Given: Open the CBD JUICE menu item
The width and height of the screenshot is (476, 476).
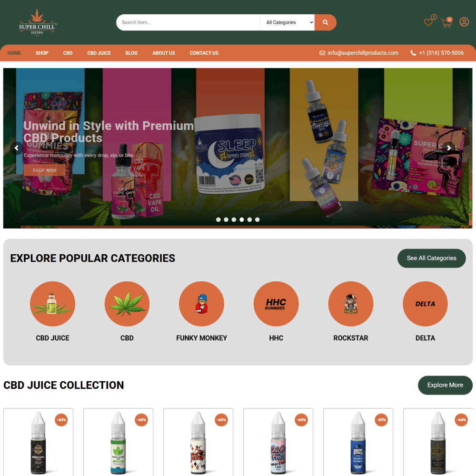Looking at the screenshot, I should pos(99,53).
